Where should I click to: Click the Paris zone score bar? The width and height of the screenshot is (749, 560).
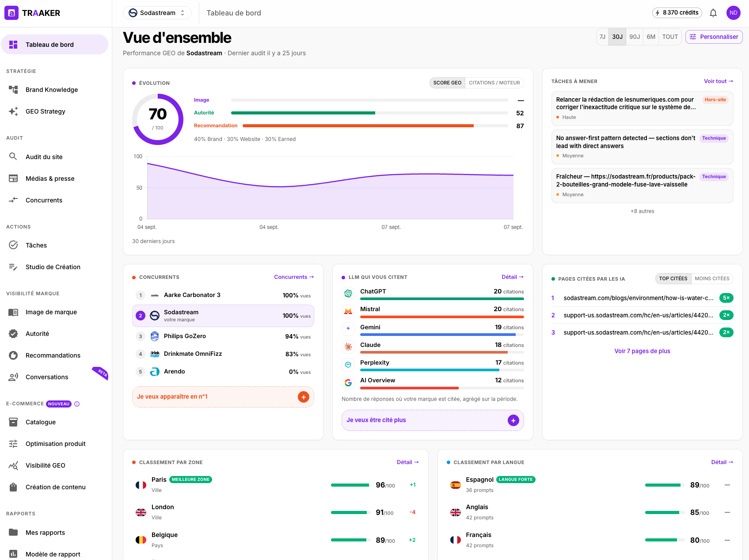350,485
